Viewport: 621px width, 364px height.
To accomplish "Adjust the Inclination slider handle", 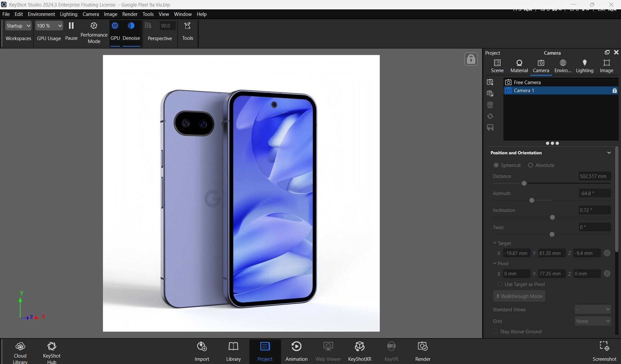I will (x=552, y=217).
